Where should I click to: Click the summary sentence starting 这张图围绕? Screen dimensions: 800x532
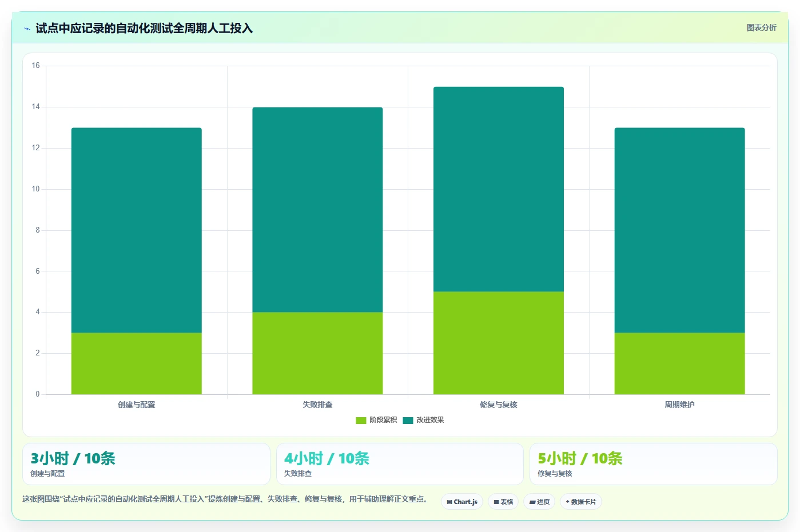(x=225, y=499)
